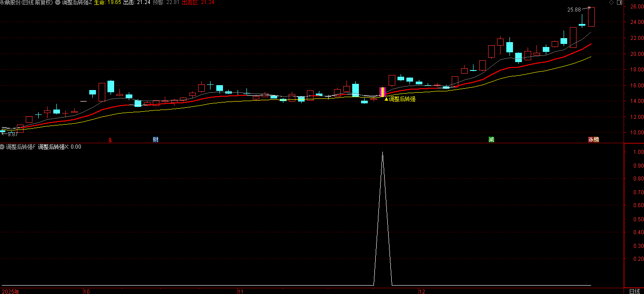Click the 调整后转强X: 0.00 readout
The image size is (644, 294).
(60, 147)
